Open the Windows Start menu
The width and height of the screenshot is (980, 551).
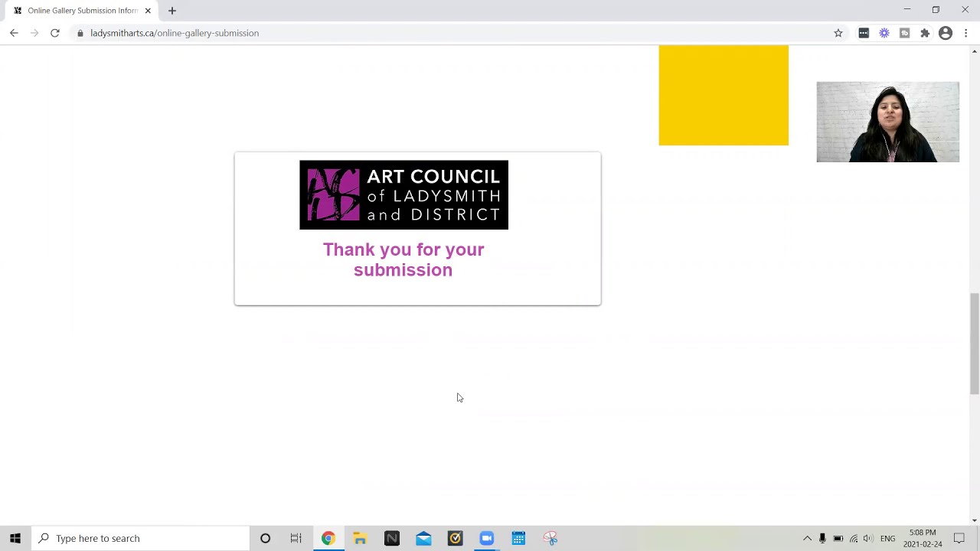(15, 538)
